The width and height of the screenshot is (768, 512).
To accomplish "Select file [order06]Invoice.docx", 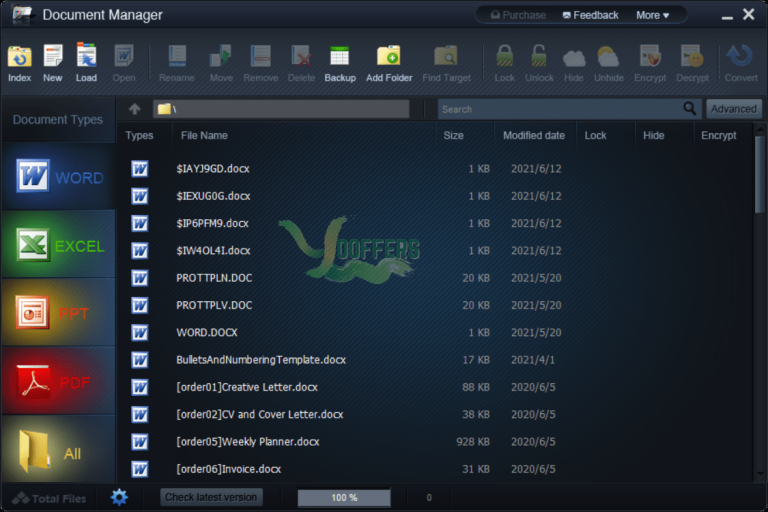I will pyautogui.click(x=229, y=469).
